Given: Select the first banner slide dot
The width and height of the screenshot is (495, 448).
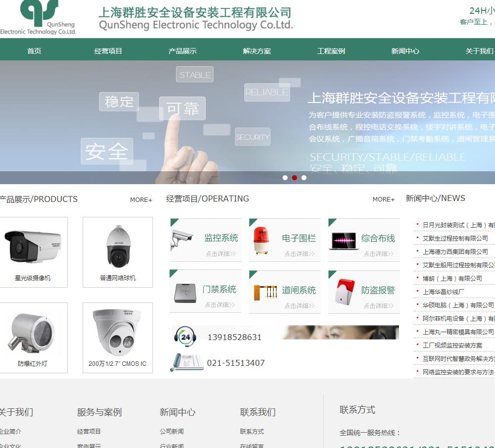Looking at the screenshot, I should pos(285,178).
